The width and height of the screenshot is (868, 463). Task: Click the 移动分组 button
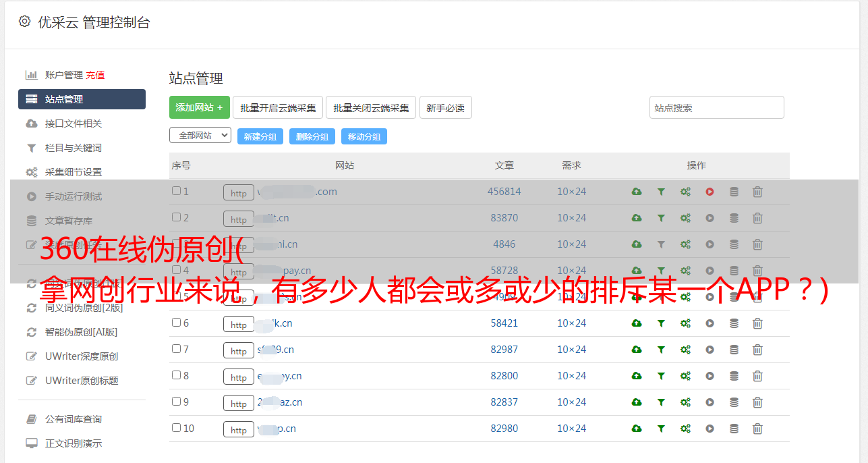[364, 136]
